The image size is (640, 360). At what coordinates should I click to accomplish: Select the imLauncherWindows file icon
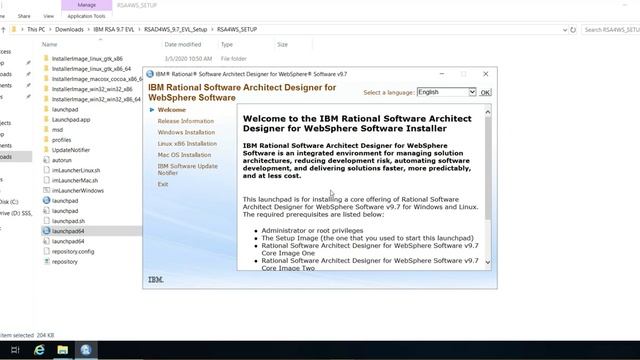46,191
